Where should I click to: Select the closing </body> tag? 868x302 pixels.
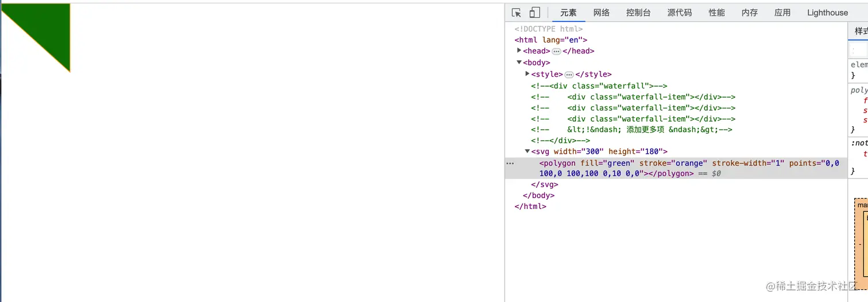pos(538,196)
